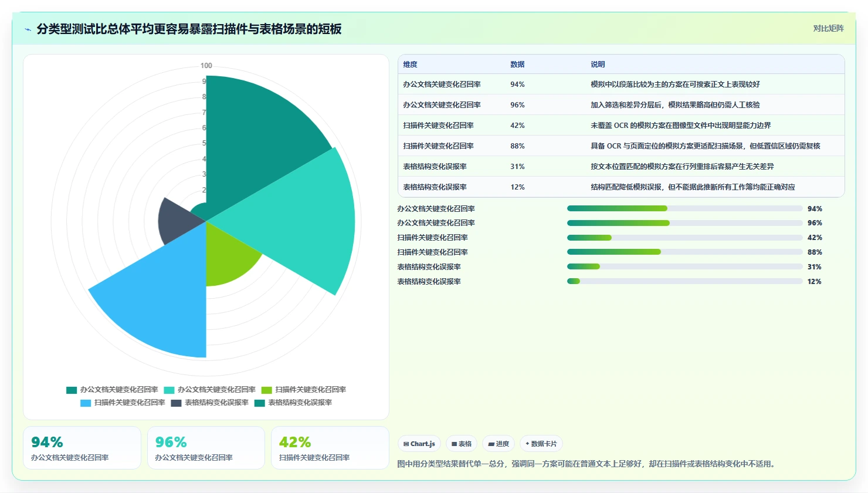Click the wave icon beside the page title
The width and height of the screenshot is (868, 493).
[28, 29]
